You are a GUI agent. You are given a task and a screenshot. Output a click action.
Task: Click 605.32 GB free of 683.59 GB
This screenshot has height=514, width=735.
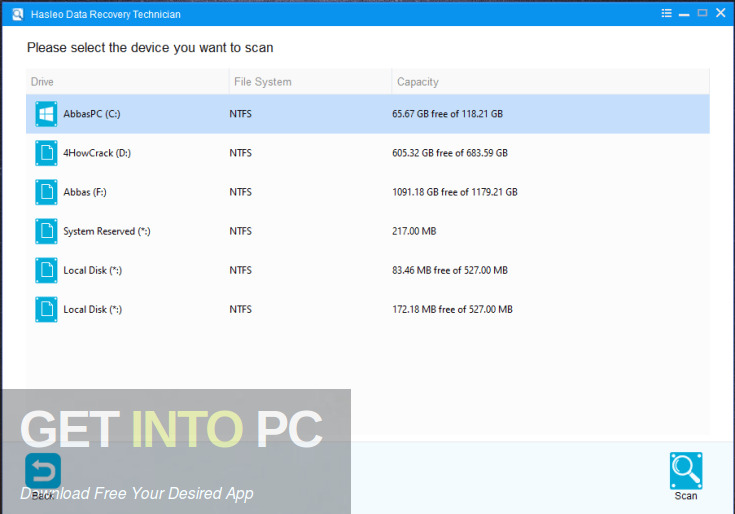(450, 153)
